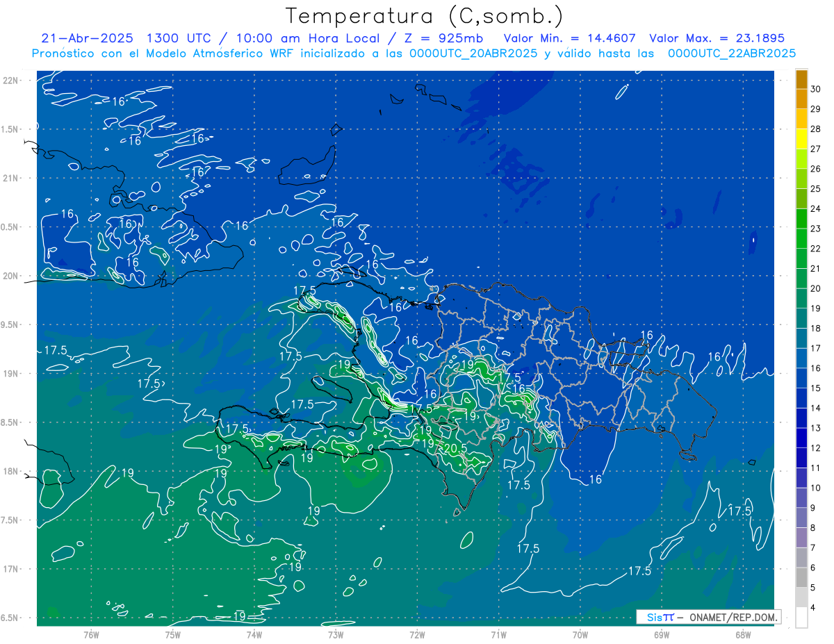The width and height of the screenshot is (834, 644).
Task: Click the "76W" longitude label
Action: tap(91, 634)
